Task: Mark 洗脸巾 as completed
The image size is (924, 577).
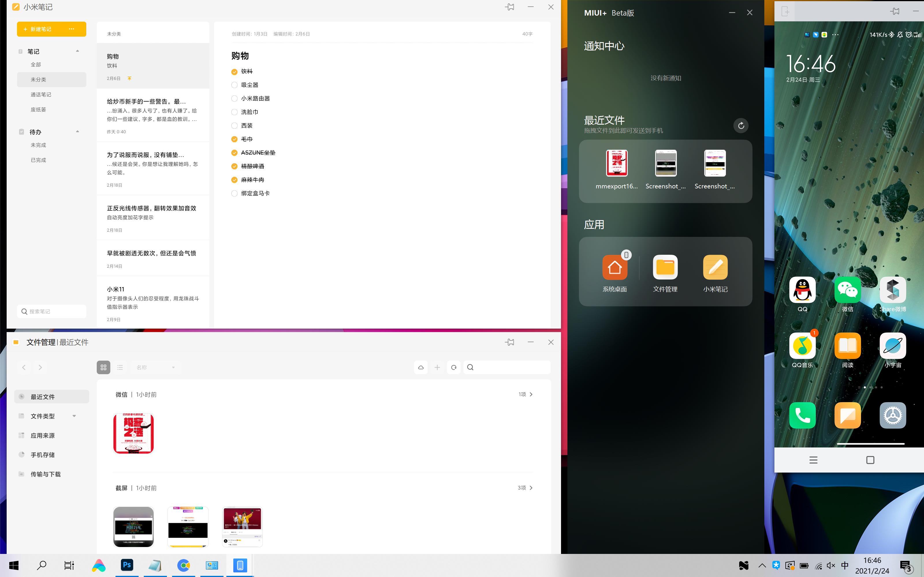Action: tap(234, 112)
